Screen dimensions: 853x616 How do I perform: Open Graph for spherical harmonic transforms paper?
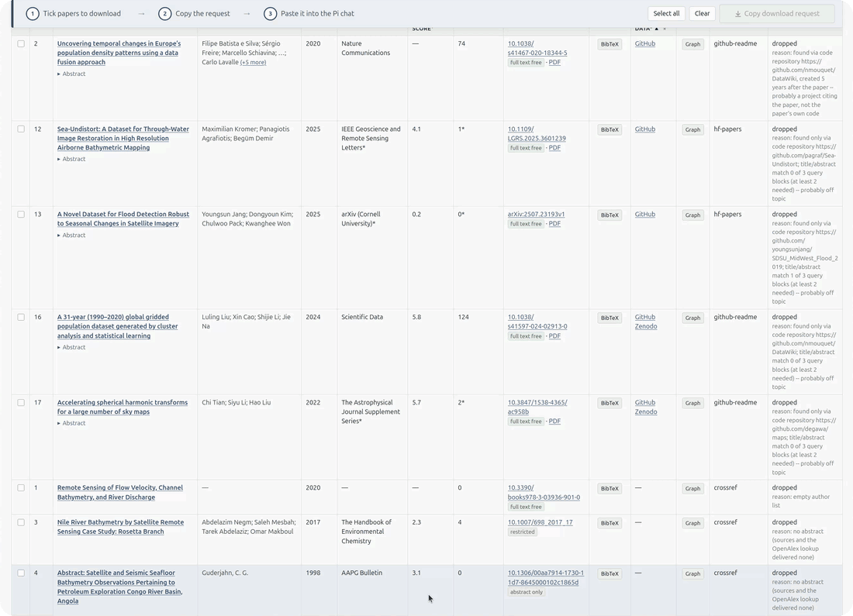click(x=692, y=403)
